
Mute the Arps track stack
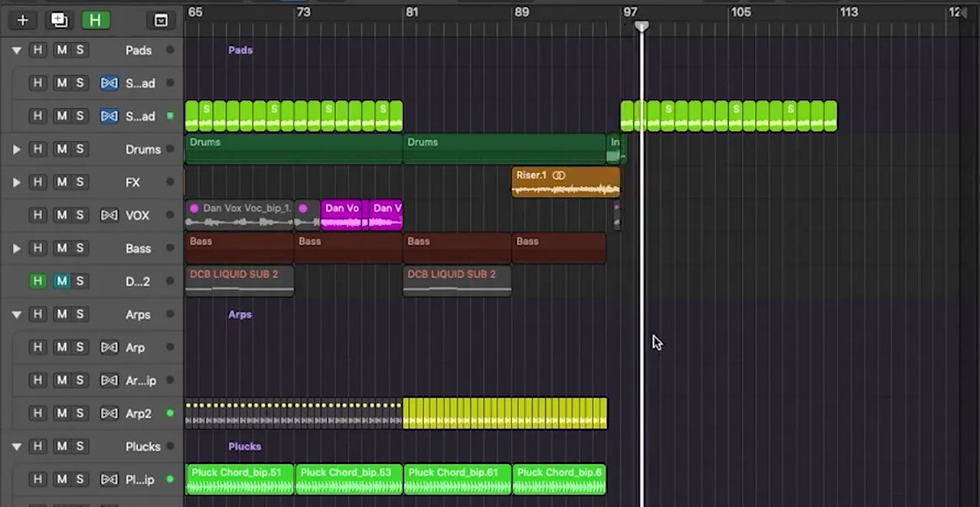[61, 314]
